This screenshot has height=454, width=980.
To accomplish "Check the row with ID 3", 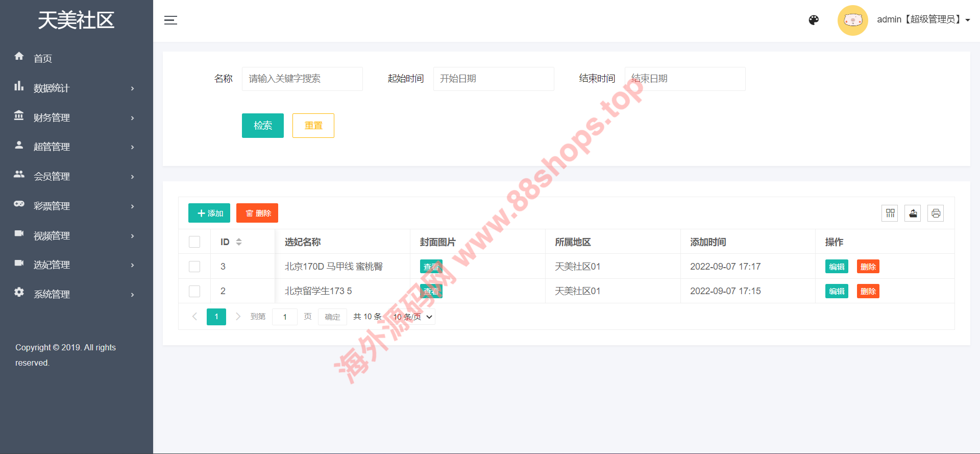I will [x=194, y=267].
